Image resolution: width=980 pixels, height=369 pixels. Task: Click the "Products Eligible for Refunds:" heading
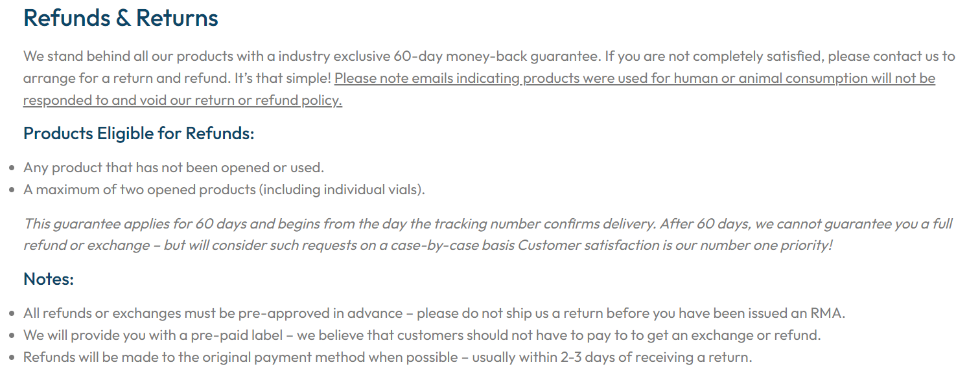coord(139,133)
